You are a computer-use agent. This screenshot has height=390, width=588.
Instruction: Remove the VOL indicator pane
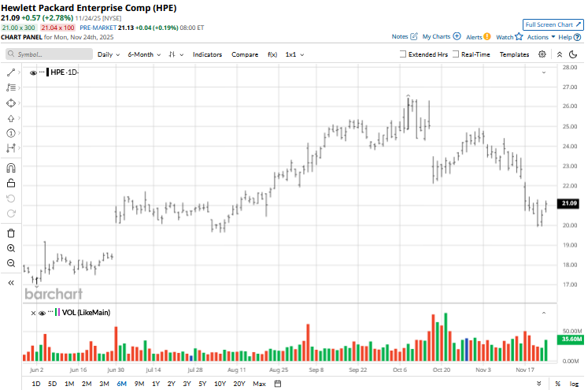[x=33, y=313]
